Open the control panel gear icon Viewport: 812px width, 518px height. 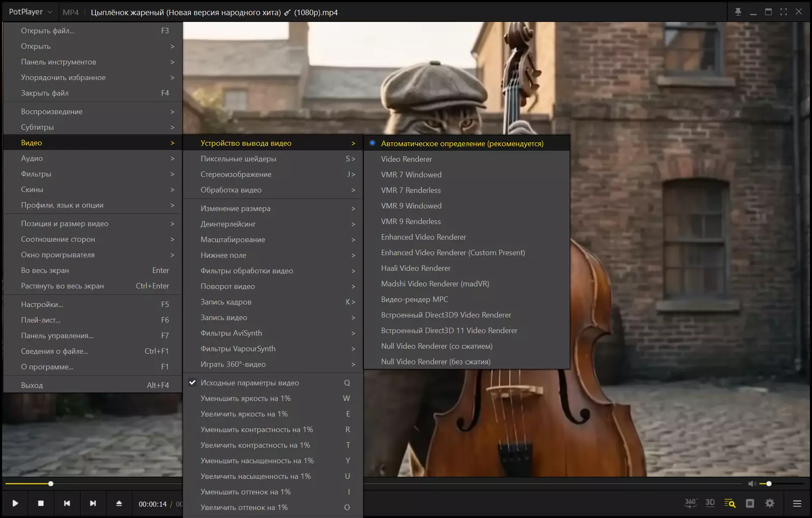point(770,503)
